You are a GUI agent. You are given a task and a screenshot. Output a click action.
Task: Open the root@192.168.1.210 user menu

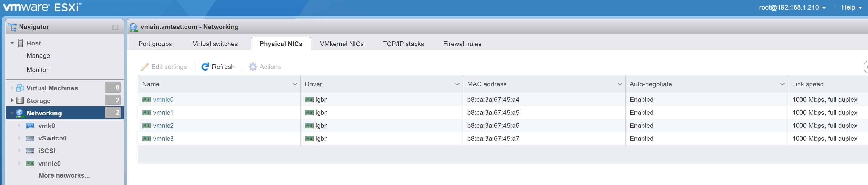click(x=792, y=7)
